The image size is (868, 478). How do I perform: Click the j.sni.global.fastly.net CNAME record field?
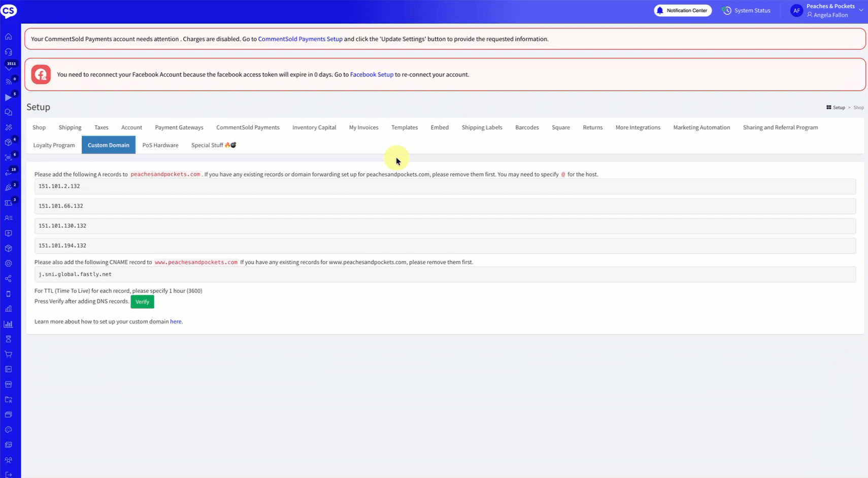[x=445, y=275]
